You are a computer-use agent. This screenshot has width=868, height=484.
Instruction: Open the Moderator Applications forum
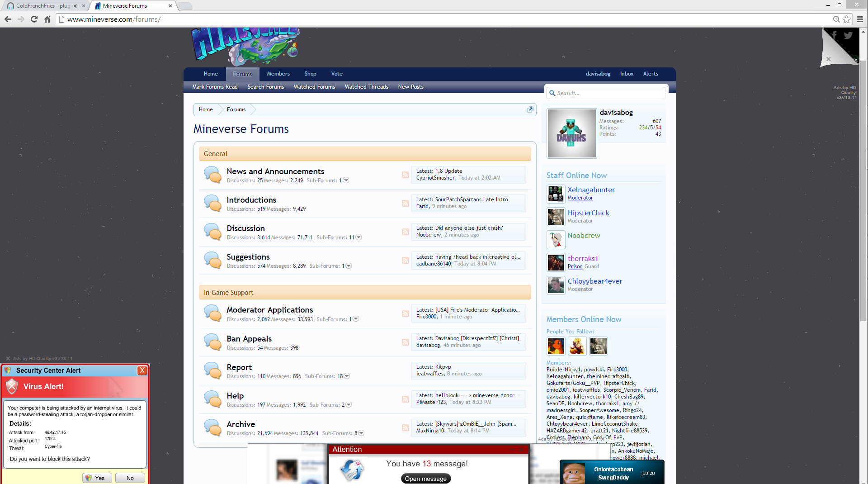pyautogui.click(x=270, y=310)
